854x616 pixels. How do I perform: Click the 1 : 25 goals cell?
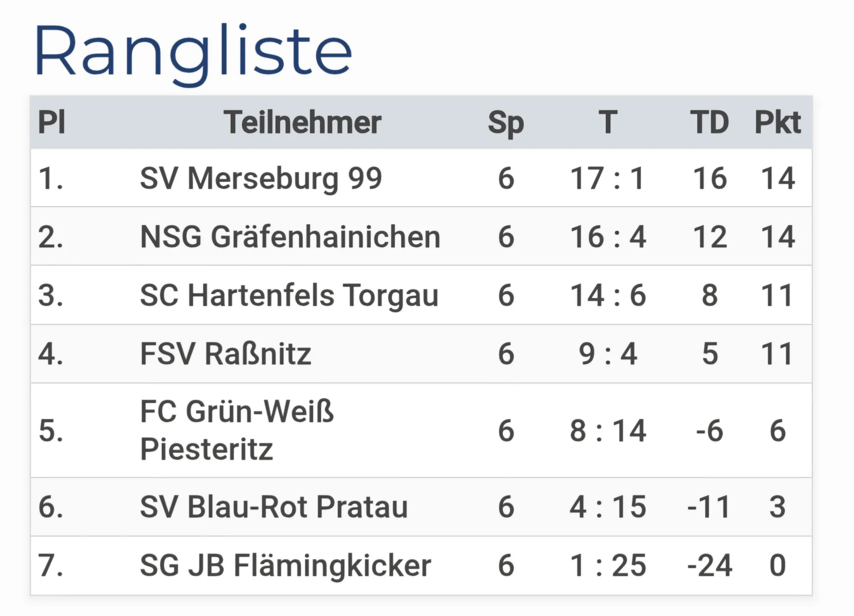coord(608,566)
